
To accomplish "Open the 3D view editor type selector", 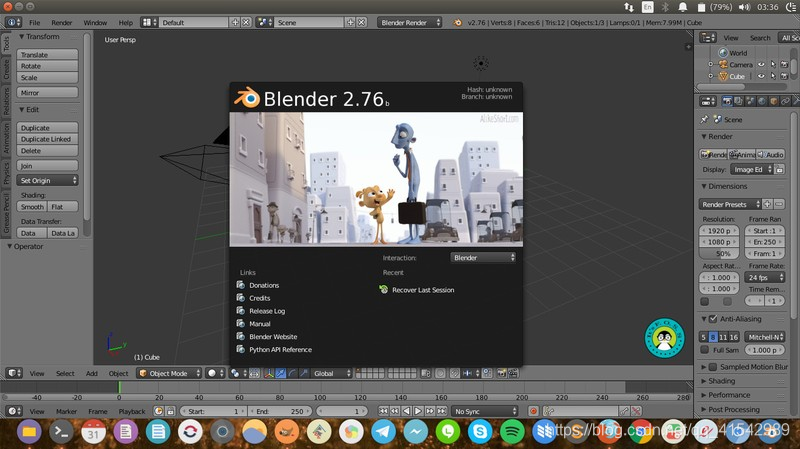I will (x=14, y=373).
